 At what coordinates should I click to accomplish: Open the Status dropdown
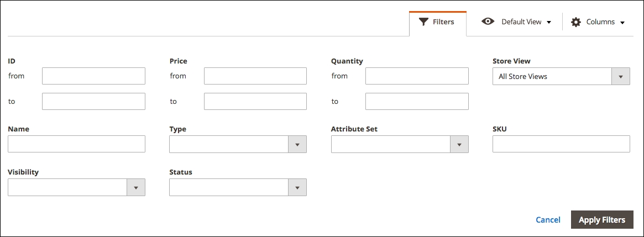tap(238, 187)
